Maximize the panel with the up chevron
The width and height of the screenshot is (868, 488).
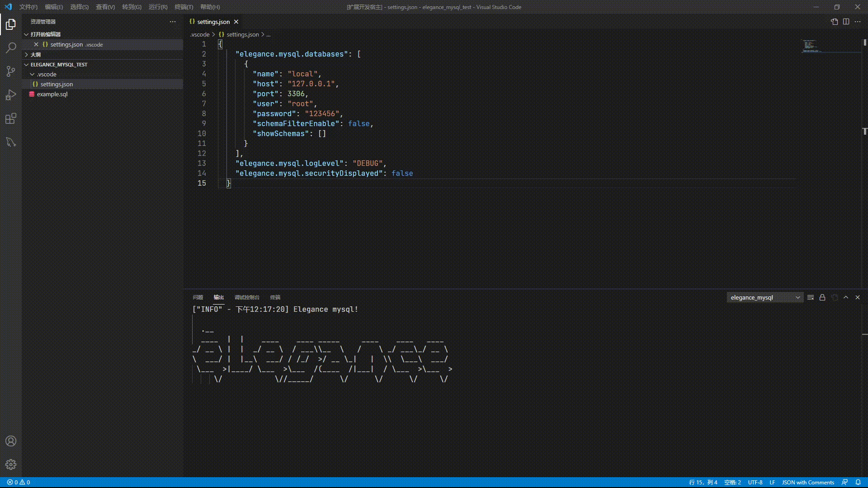pos(846,297)
